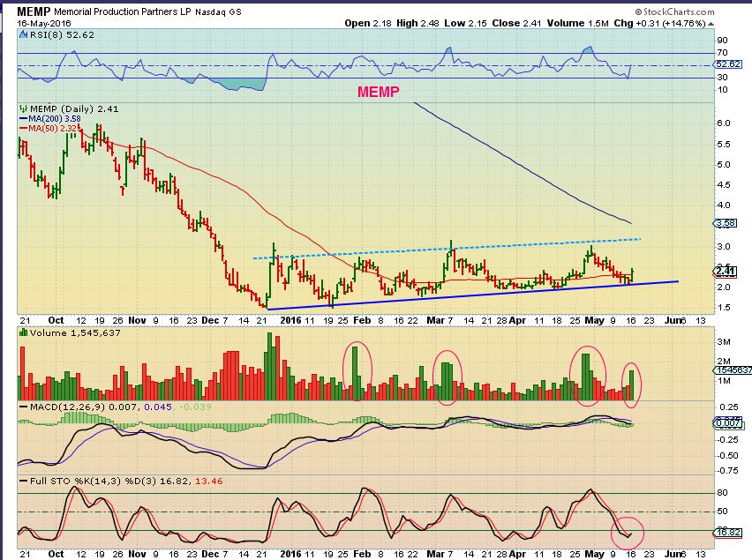Click the dotted blue resistance trendline
This screenshot has width=752, height=560.
(x=446, y=249)
